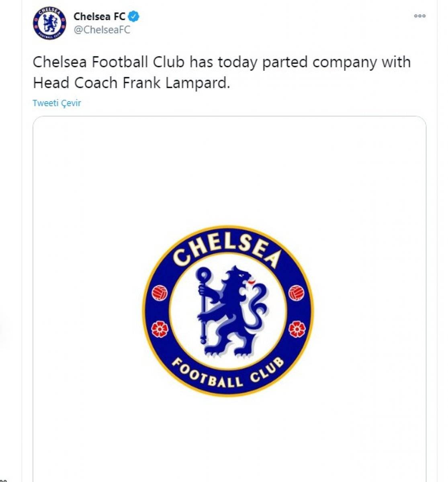Toggle tweet translation via Tweeti Çevir
Image resolution: width=448 pixels, height=482 pixels.
click(56, 103)
